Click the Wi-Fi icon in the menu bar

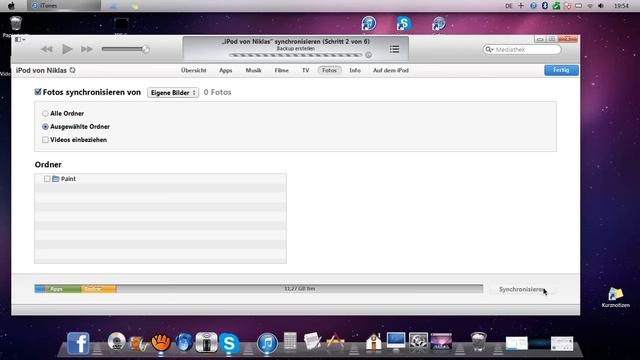(x=590, y=6)
